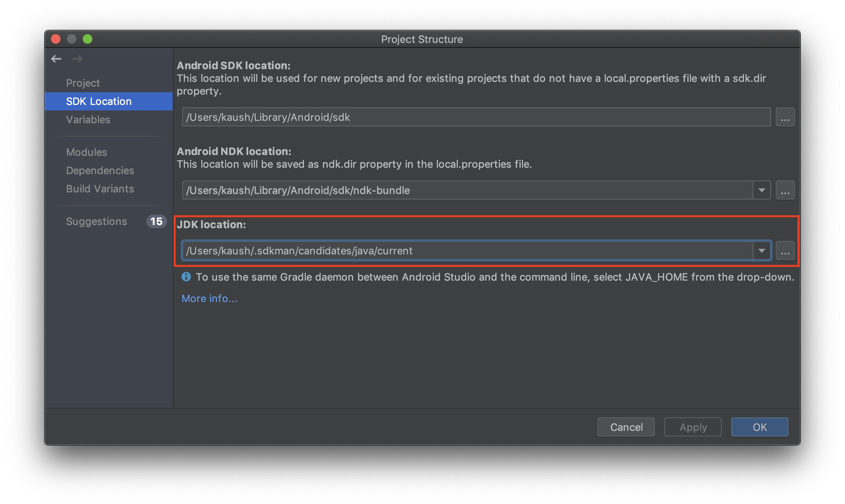This screenshot has width=845, height=504.
Task: Click the More info link
Action: click(x=209, y=298)
